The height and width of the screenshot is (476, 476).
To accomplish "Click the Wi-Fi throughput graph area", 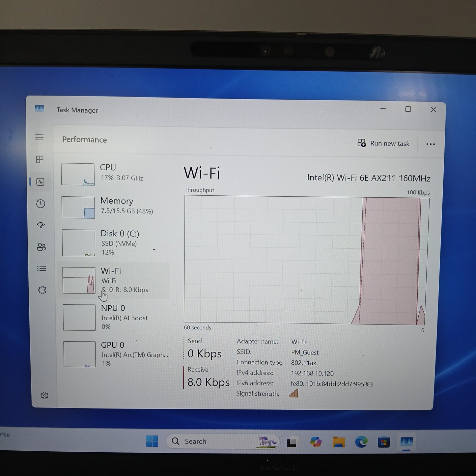I will click(x=306, y=260).
